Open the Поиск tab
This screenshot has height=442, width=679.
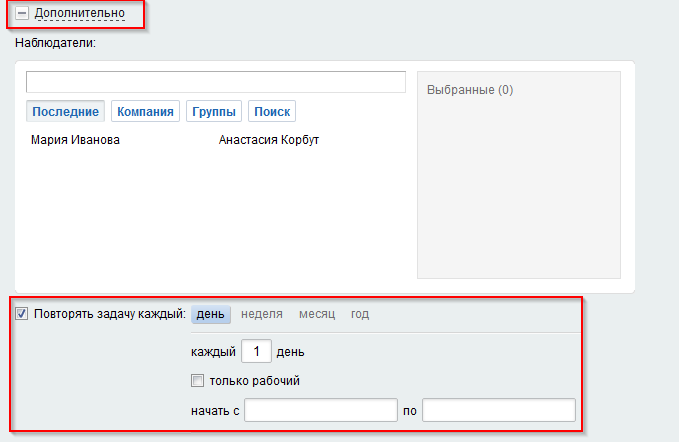pos(272,112)
